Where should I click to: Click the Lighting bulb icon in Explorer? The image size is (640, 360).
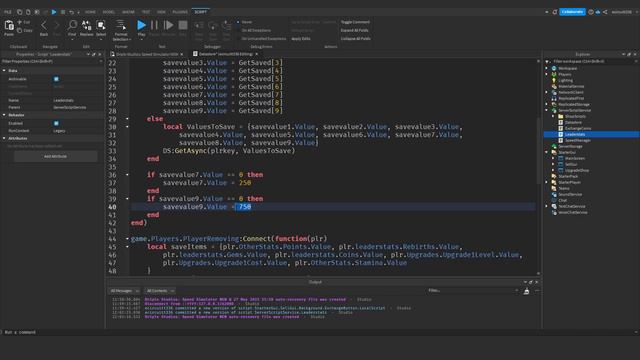[x=554, y=80]
